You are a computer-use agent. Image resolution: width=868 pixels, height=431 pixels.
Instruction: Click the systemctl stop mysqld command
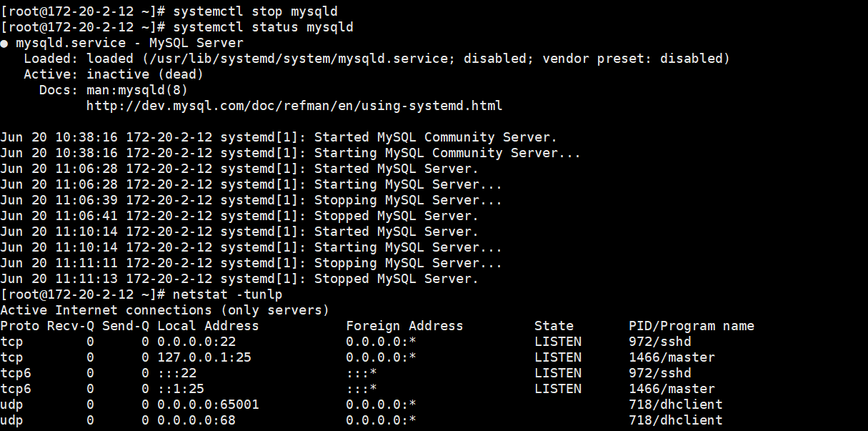pos(256,11)
